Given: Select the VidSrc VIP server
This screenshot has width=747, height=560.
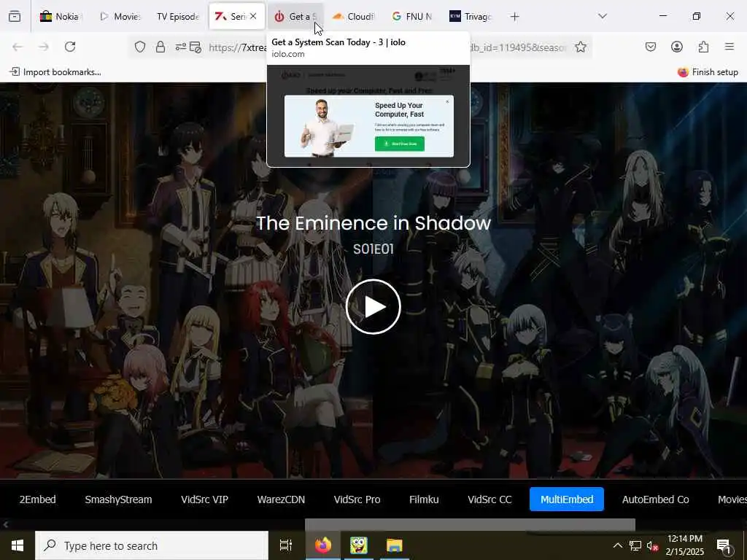Looking at the screenshot, I should (x=204, y=499).
